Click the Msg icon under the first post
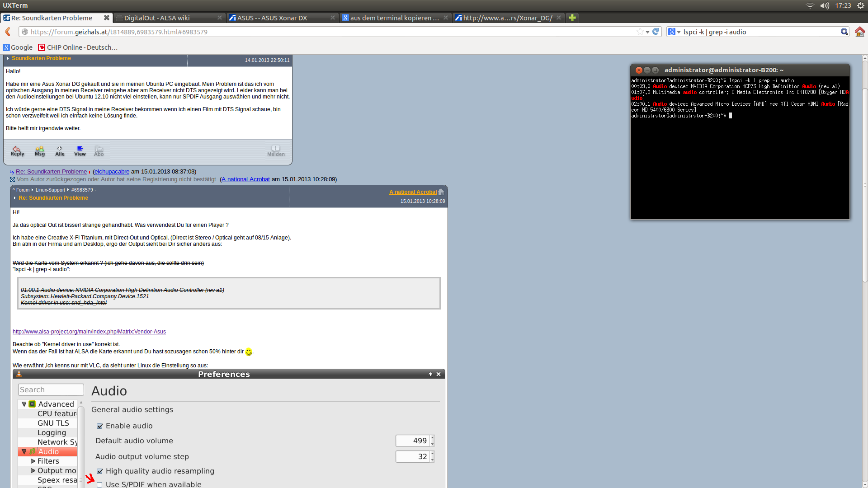The width and height of the screenshot is (868, 488). (x=40, y=151)
